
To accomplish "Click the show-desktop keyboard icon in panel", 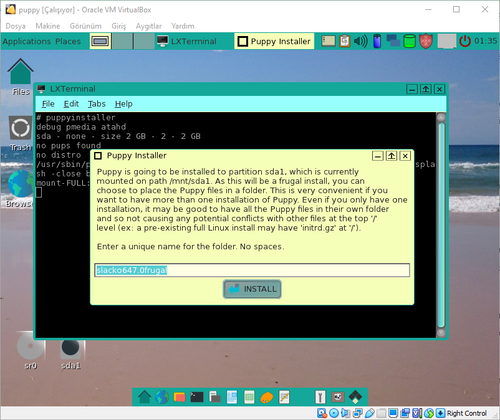I will 100,41.
